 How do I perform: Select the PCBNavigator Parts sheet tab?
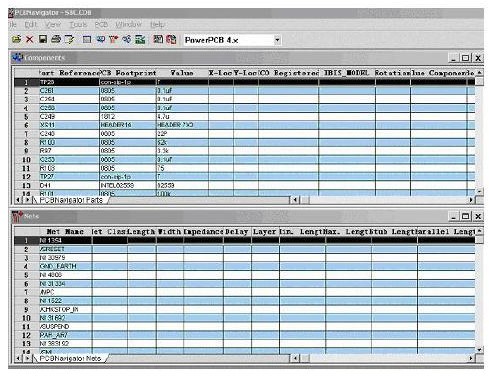pos(71,200)
